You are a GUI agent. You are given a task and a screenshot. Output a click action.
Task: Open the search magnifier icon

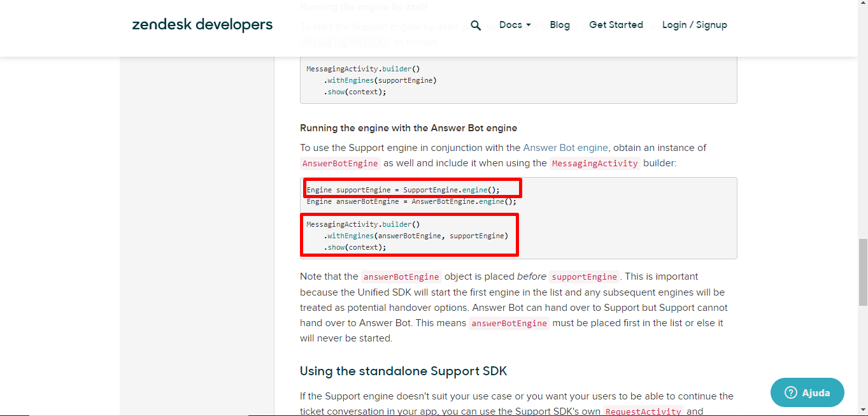pos(476,25)
